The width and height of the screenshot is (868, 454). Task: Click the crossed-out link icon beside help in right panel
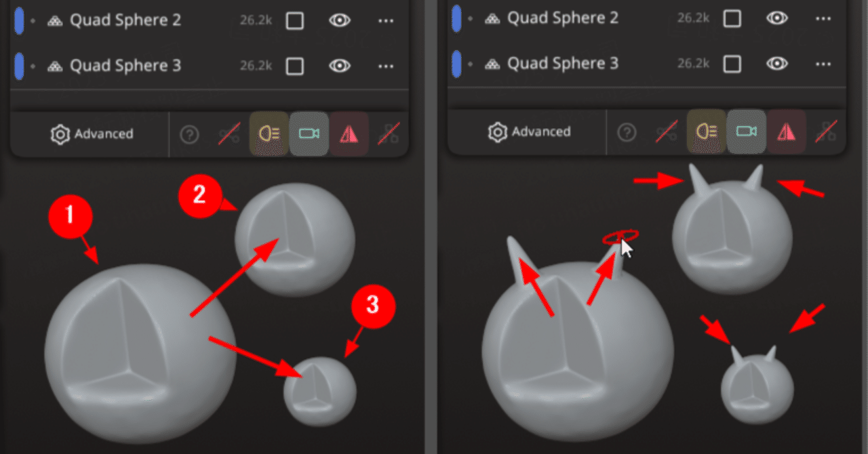[667, 132]
